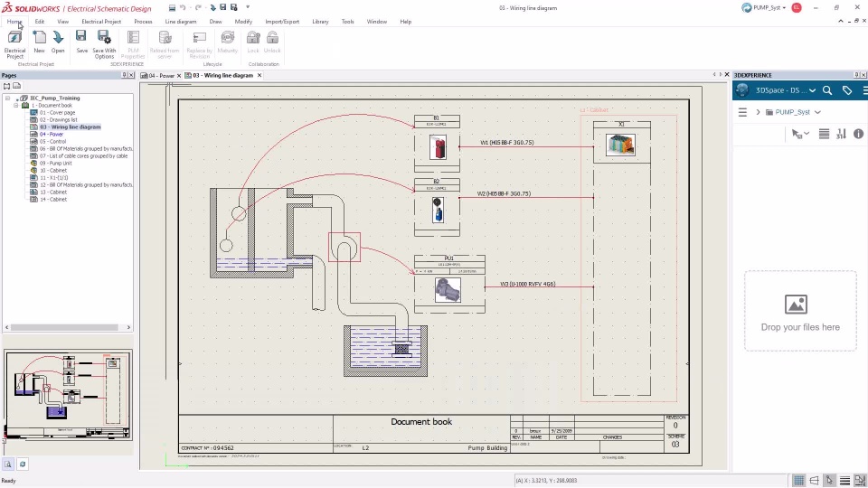Toggle grid display in the status bar

(799, 480)
